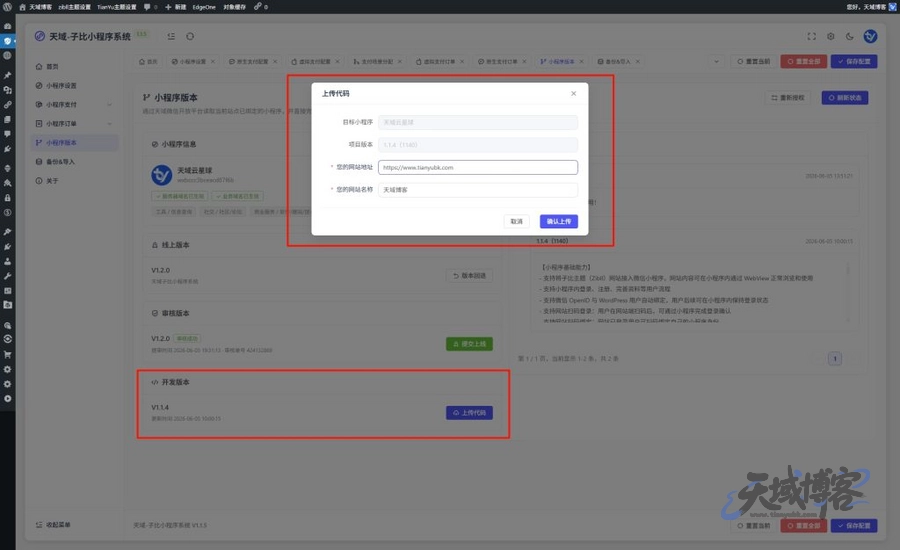Click the comments bubble icon in admin bar
This screenshot has height=550, width=900.
(x=150, y=7)
